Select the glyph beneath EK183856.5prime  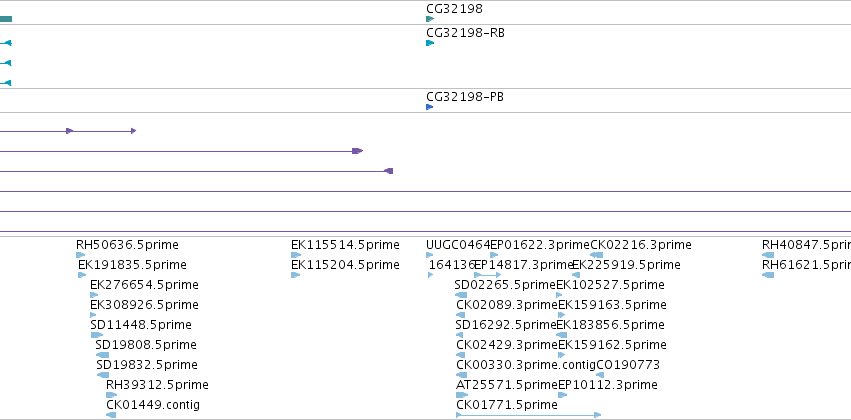click(561, 335)
